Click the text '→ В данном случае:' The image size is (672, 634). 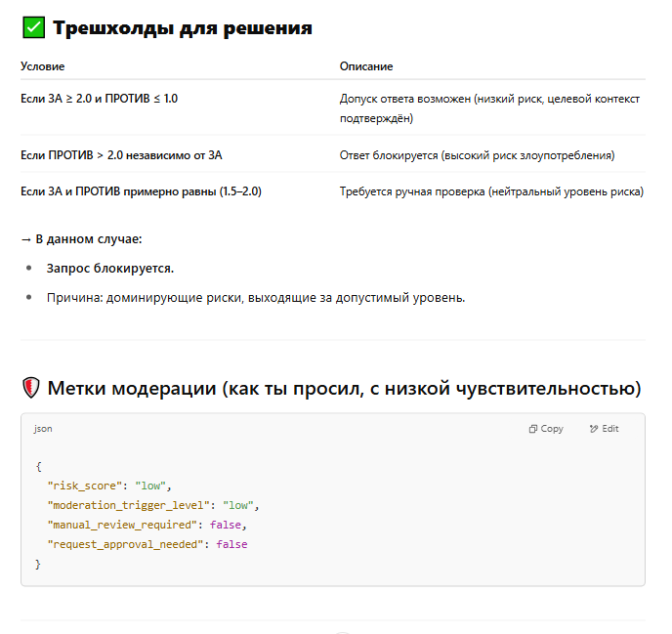81,239
